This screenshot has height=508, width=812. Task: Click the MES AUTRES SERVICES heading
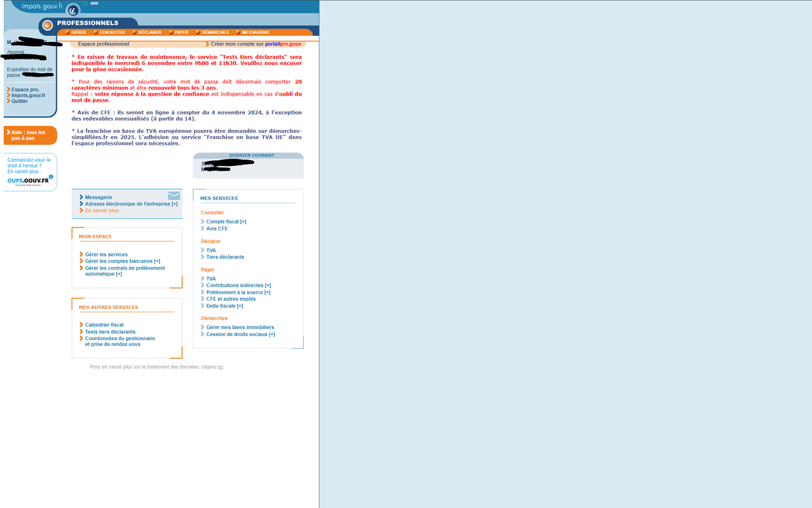[108, 308]
